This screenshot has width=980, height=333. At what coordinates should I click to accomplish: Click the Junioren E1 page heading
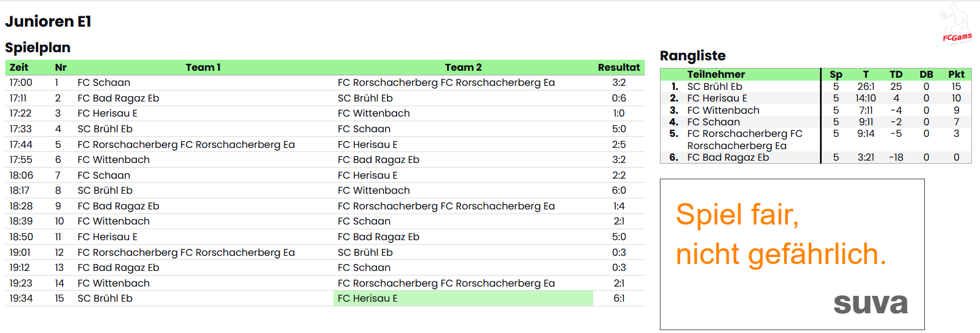(x=48, y=21)
